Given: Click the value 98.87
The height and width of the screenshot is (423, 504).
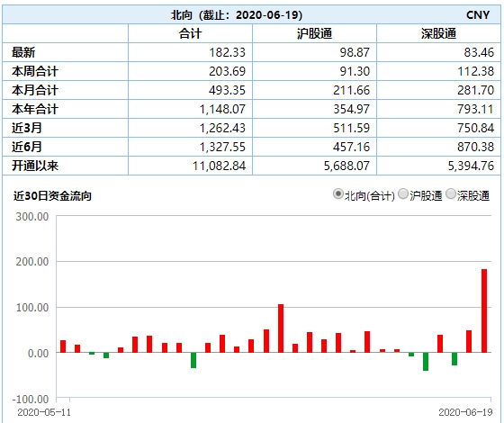Looking at the screenshot, I should tap(355, 52).
